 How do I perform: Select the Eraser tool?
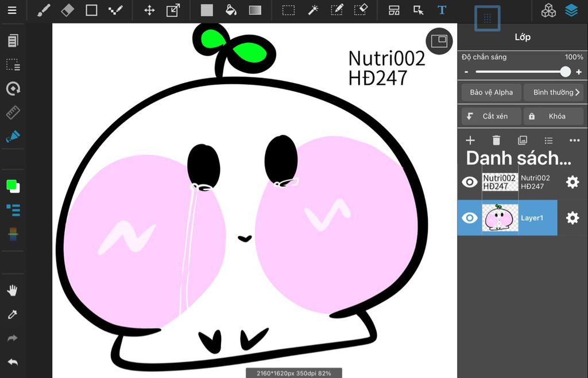point(68,10)
